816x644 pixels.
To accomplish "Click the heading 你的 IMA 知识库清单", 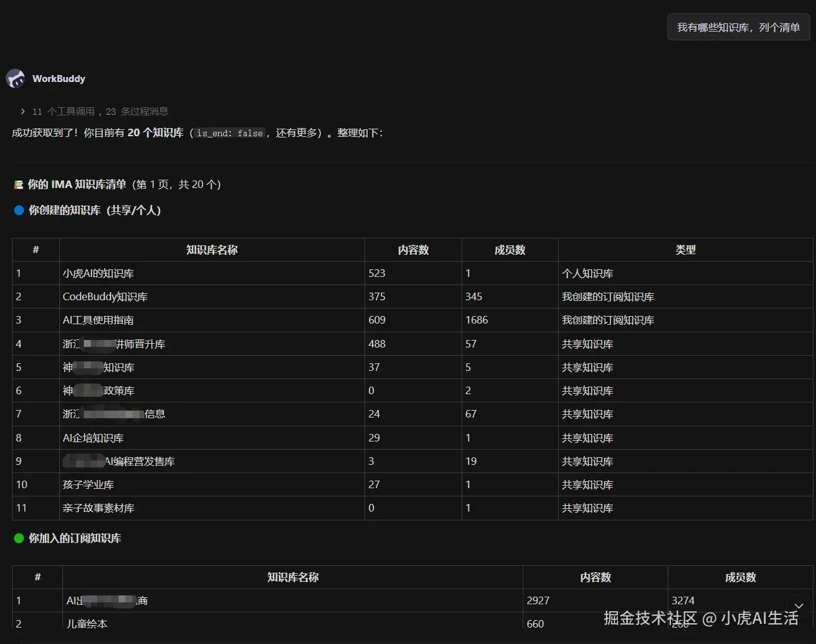I will [x=77, y=185].
